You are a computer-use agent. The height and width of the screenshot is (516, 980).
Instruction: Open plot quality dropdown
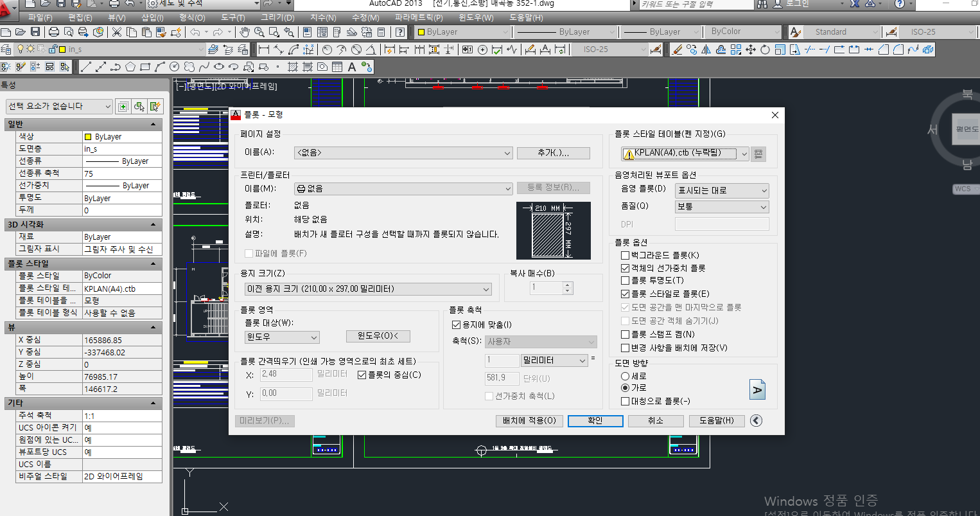[x=722, y=206]
